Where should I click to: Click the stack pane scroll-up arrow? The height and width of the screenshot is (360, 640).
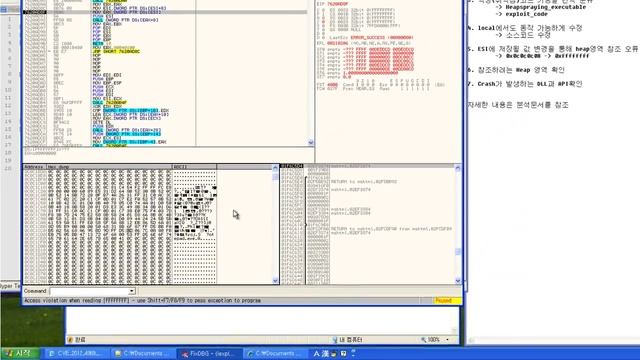point(458,168)
